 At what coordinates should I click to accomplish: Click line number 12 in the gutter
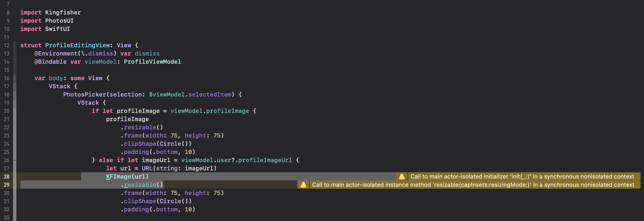7,45
